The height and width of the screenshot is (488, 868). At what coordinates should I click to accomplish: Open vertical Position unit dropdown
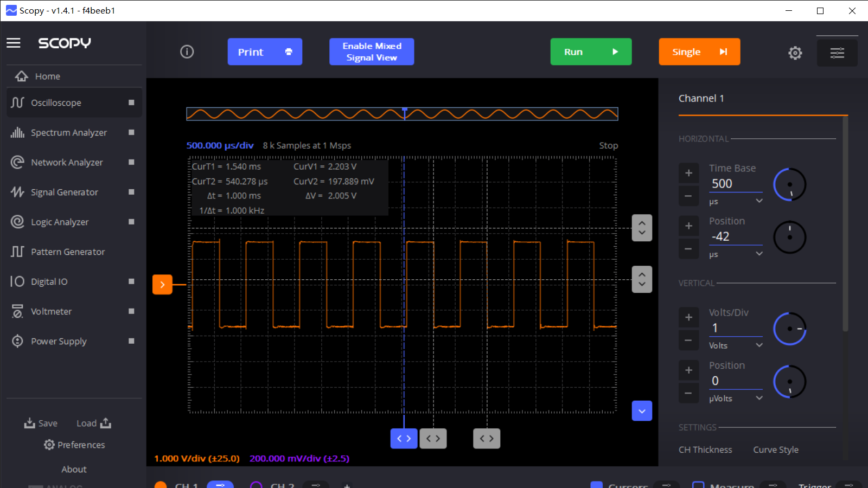(736, 398)
